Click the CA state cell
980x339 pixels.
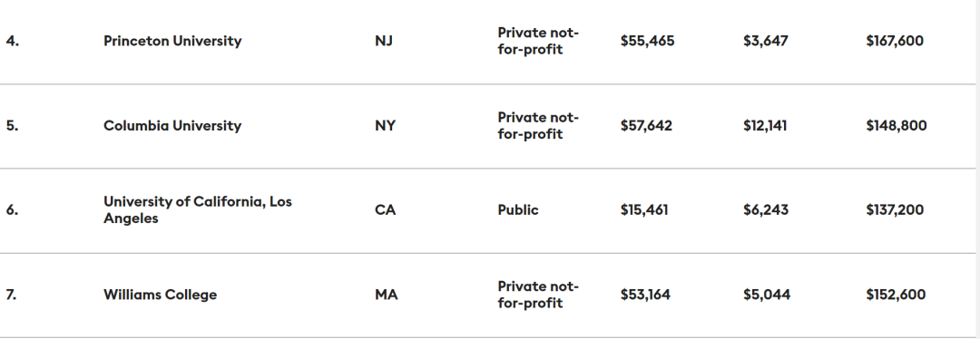tap(385, 210)
